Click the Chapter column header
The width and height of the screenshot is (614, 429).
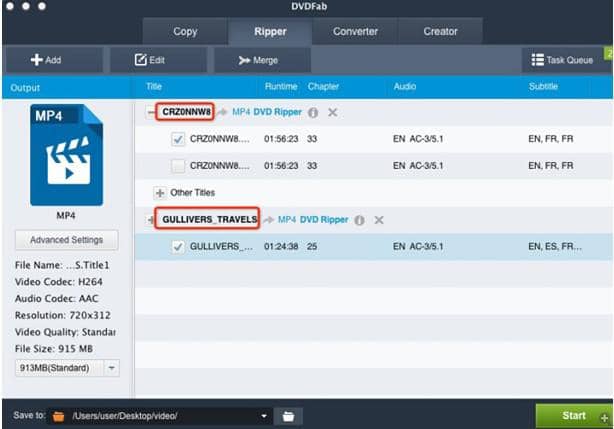[323, 87]
